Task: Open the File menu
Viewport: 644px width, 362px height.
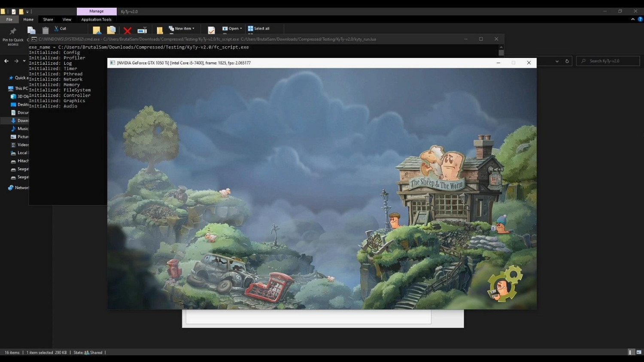Action: coord(9,19)
